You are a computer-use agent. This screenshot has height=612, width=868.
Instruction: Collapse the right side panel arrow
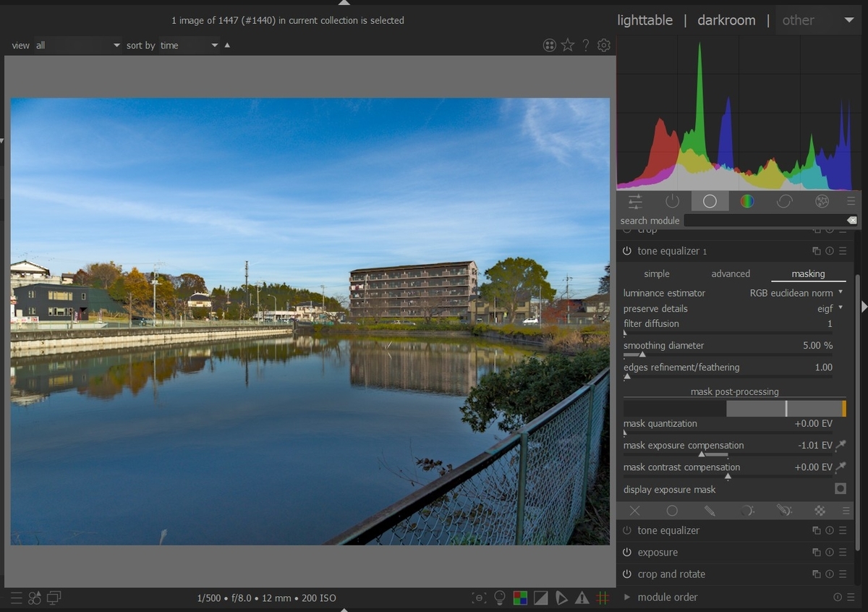(863, 307)
